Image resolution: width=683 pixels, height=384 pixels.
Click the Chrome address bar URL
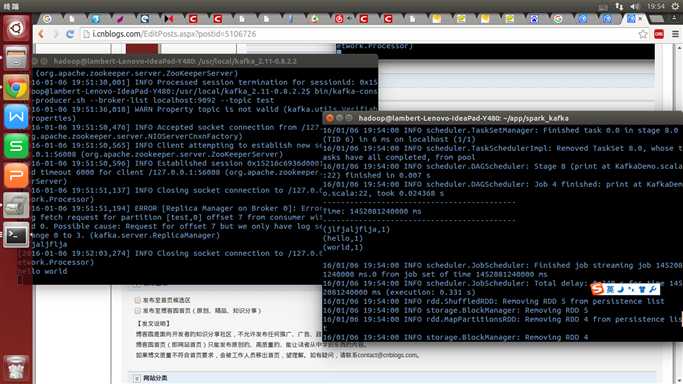[174, 34]
